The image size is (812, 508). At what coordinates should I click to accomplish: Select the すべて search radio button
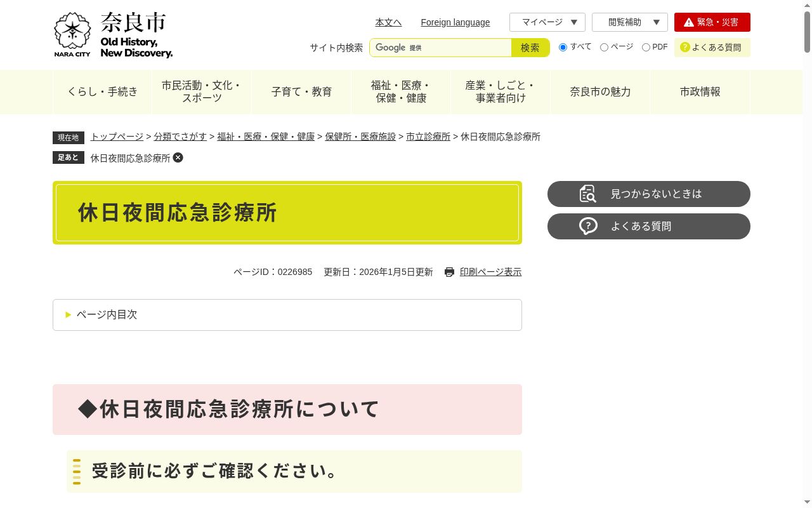(563, 47)
